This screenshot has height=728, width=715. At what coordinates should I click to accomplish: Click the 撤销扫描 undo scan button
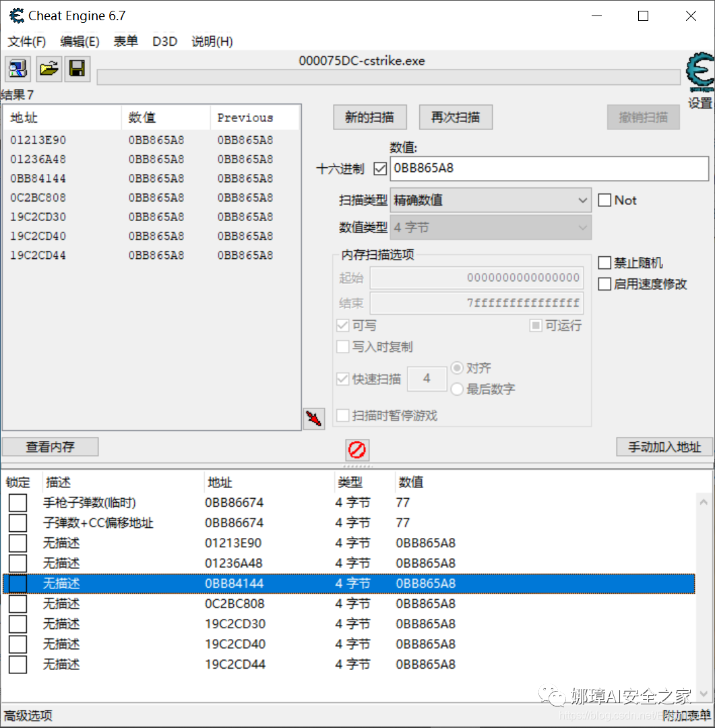644,117
